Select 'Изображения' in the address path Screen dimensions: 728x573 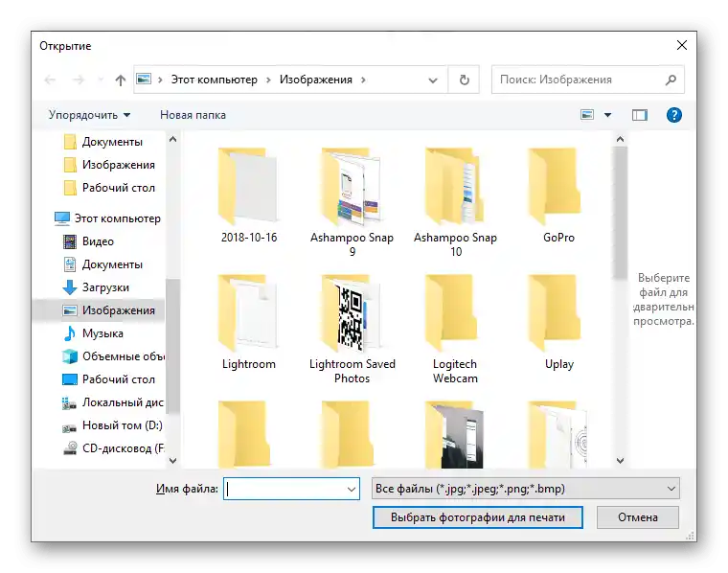(x=316, y=80)
